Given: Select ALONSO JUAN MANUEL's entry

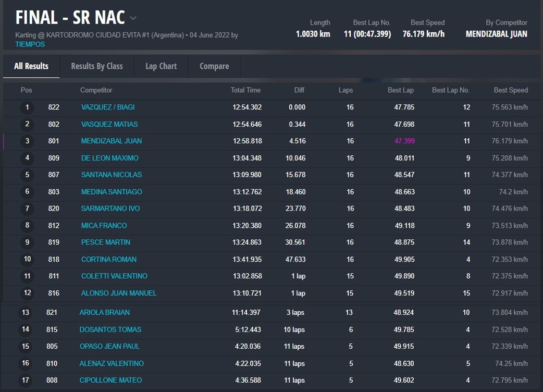Looking at the screenshot, I should 119,293.
